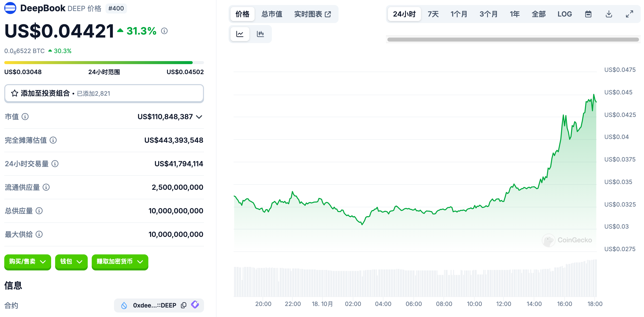Switch to candlestick chart view
Image resolution: width=644 pixels, height=317 pixels.
(x=260, y=34)
